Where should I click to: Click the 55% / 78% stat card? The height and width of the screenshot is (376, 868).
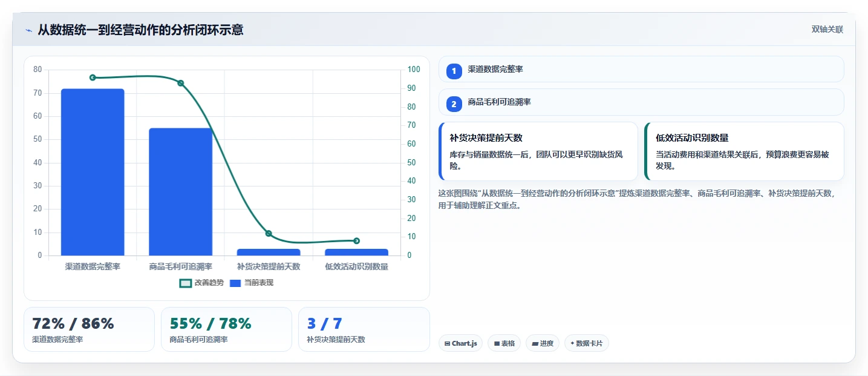[x=226, y=329]
